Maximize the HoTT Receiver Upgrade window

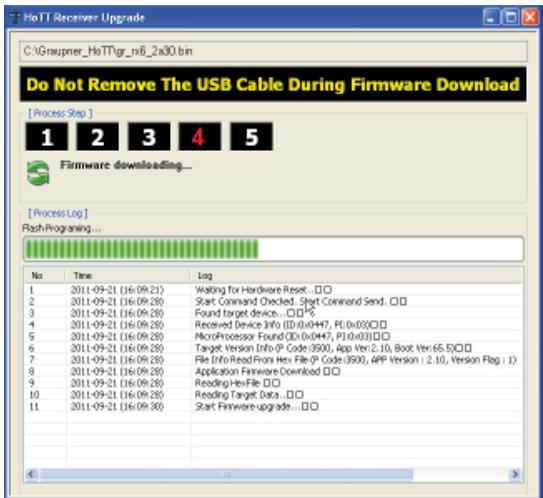510,17
